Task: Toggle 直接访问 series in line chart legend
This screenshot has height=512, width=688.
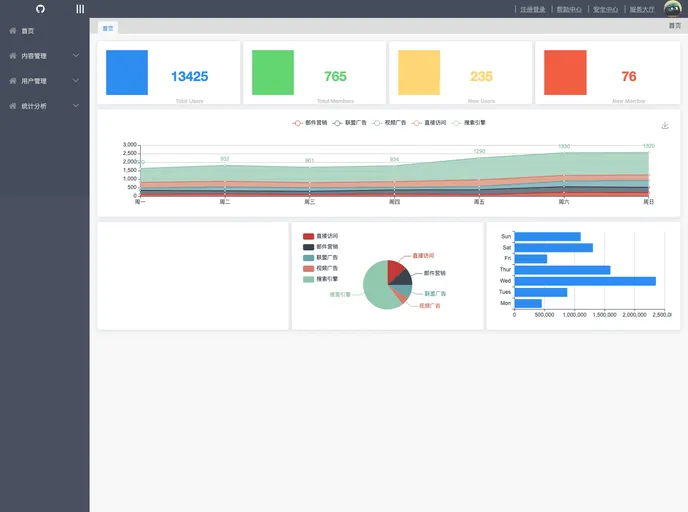Action: point(429,123)
